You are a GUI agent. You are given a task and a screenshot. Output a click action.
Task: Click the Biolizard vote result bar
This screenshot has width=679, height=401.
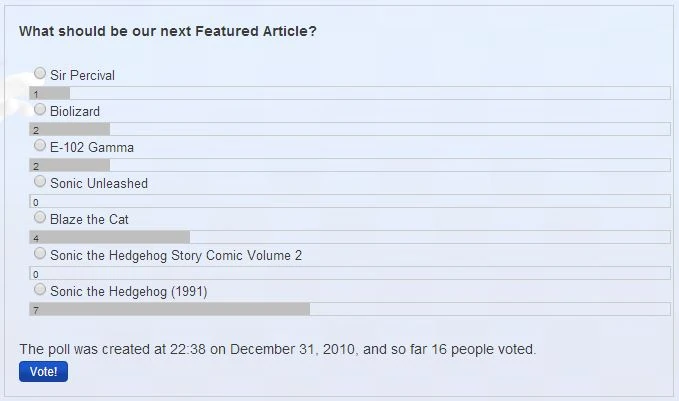[x=70, y=129]
